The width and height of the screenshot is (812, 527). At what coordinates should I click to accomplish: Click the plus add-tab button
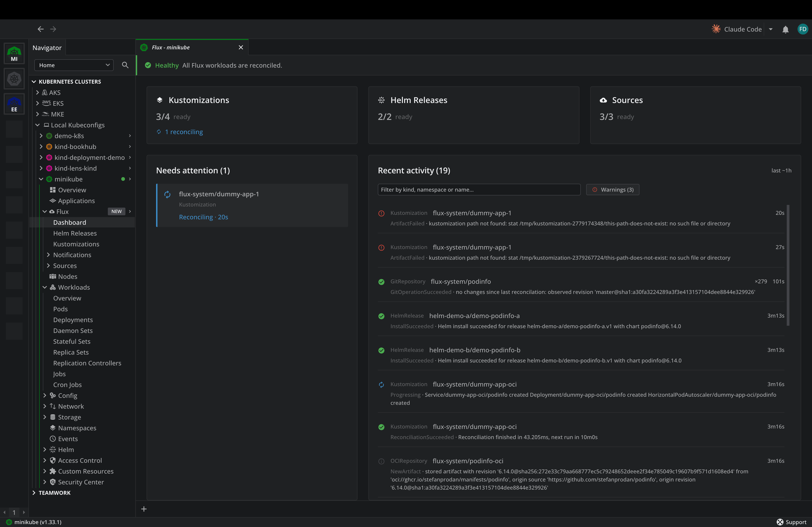(x=144, y=509)
